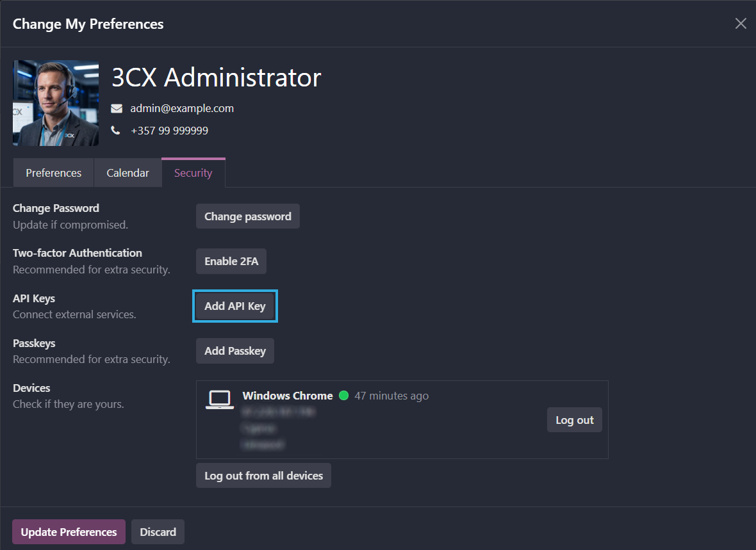Discard the preference changes

click(x=158, y=531)
